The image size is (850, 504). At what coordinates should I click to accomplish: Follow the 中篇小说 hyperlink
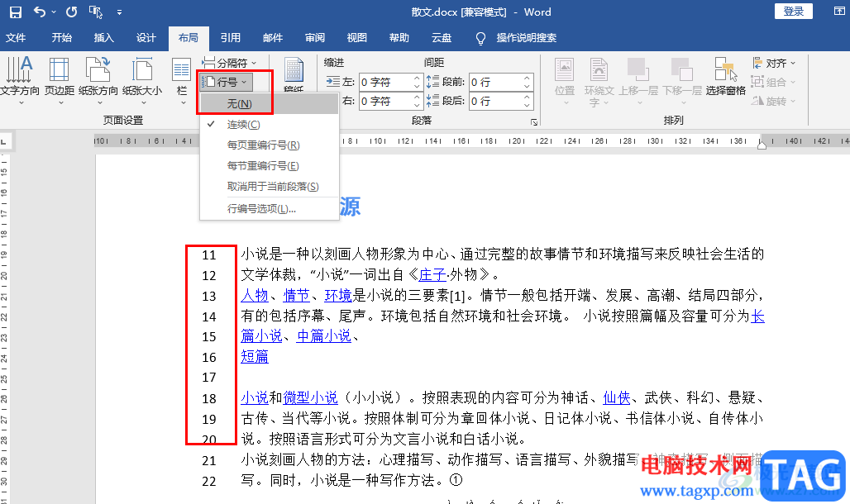point(324,336)
